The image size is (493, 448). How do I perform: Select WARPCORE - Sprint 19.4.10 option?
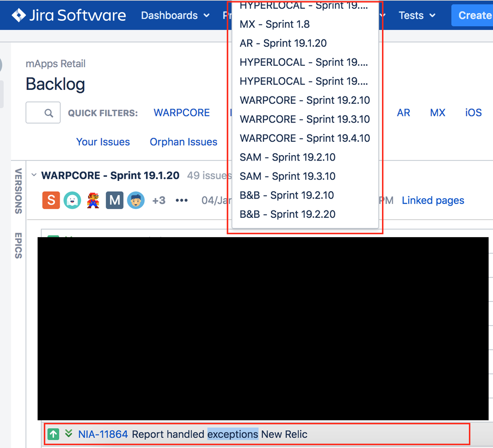click(x=305, y=138)
